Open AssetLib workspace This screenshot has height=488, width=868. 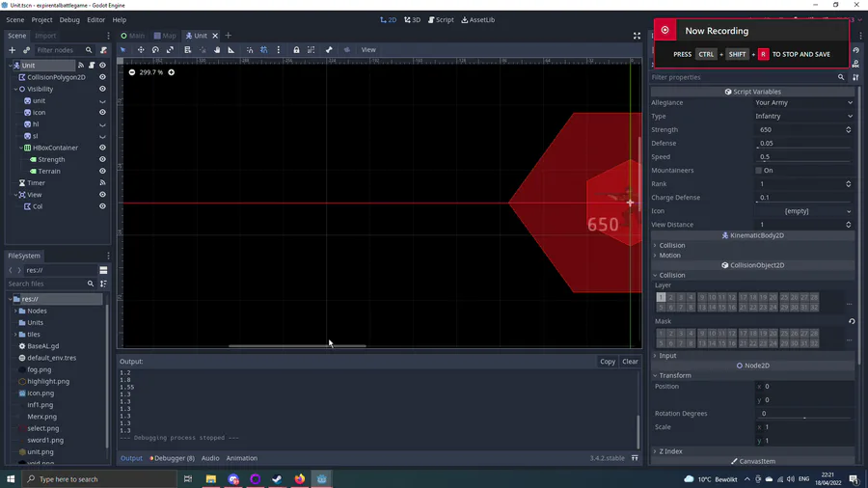pos(477,20)
